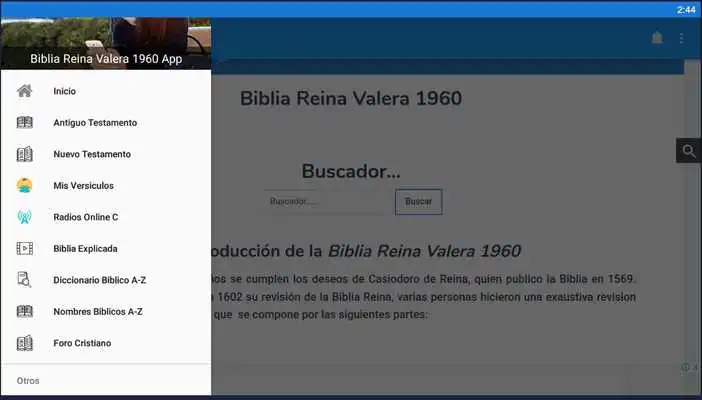Click the home icon beside Inicio
702x400 pixels.
(25, 91)
